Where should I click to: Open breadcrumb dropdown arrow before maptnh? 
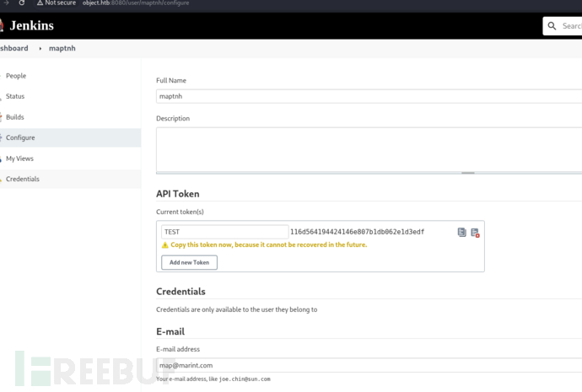pos(40,49)
